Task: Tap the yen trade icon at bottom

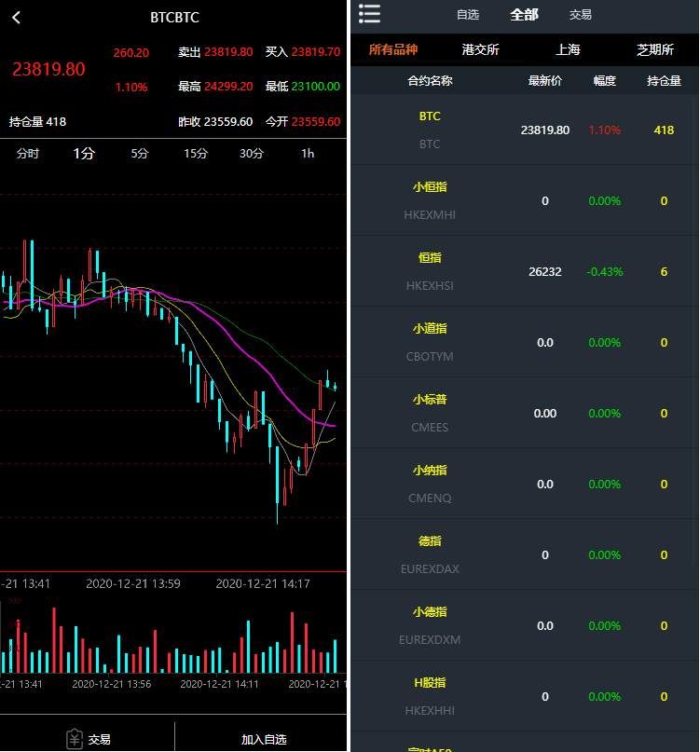Action: (75, 739)
